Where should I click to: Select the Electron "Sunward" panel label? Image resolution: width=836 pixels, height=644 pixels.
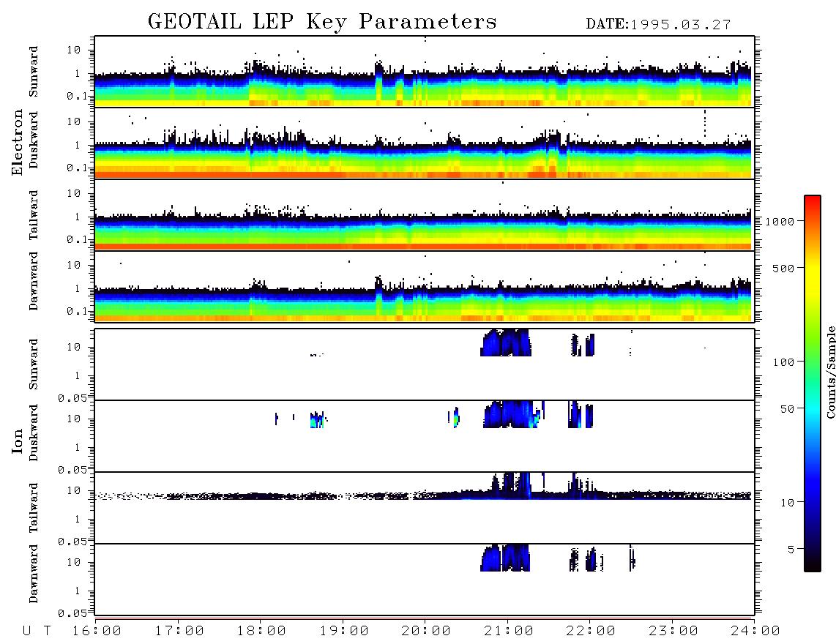[x=34, y=72]
